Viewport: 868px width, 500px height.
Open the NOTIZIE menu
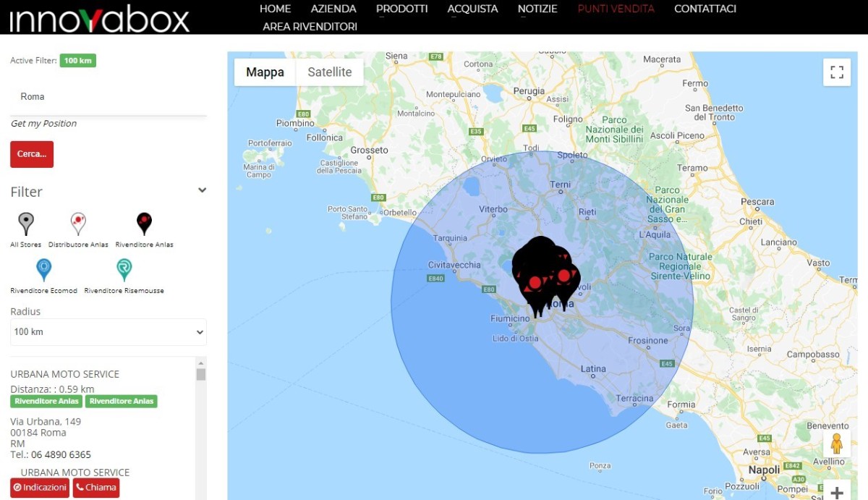point(537,9)
